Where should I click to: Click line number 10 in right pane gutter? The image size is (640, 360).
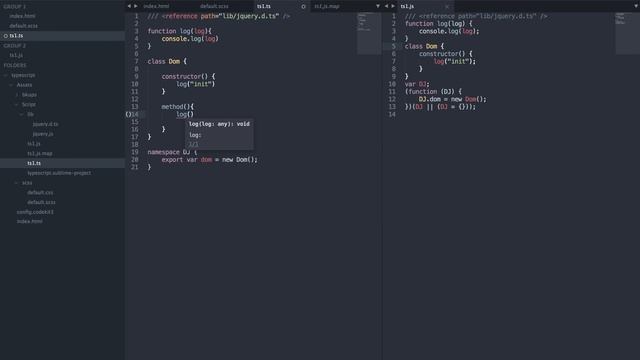pos(392,84)
